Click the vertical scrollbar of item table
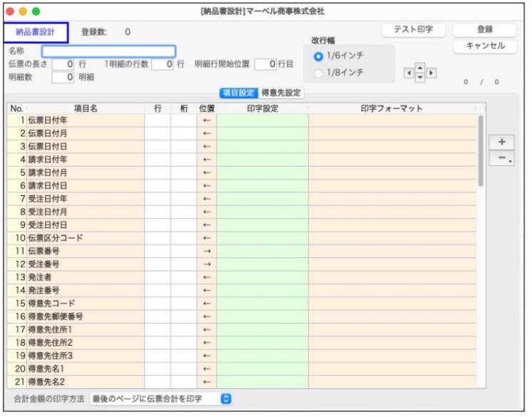 481,150
